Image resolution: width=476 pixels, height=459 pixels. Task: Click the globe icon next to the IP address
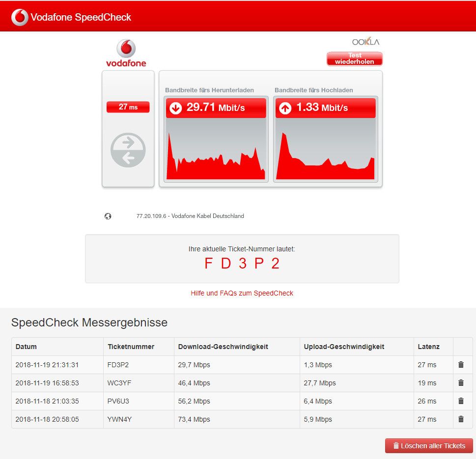pos(108,216)
